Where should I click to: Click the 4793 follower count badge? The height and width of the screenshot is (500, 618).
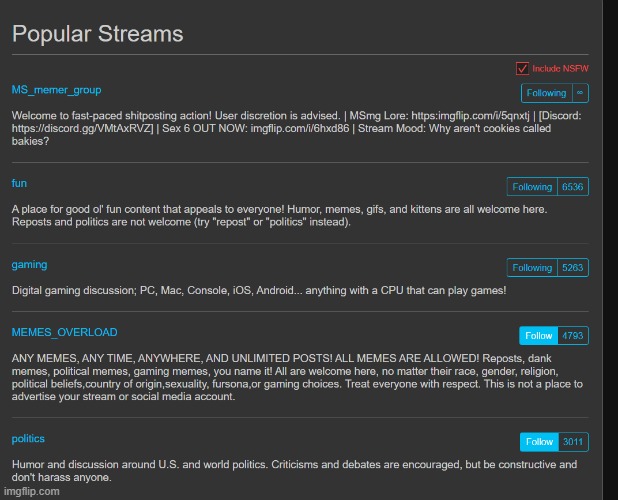[x=573, y=335]
